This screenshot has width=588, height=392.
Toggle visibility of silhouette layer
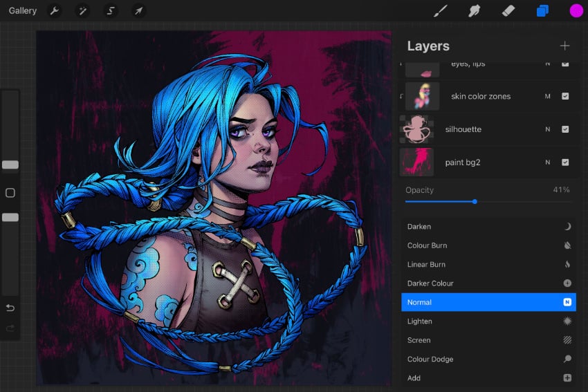(x=565, y=129)
